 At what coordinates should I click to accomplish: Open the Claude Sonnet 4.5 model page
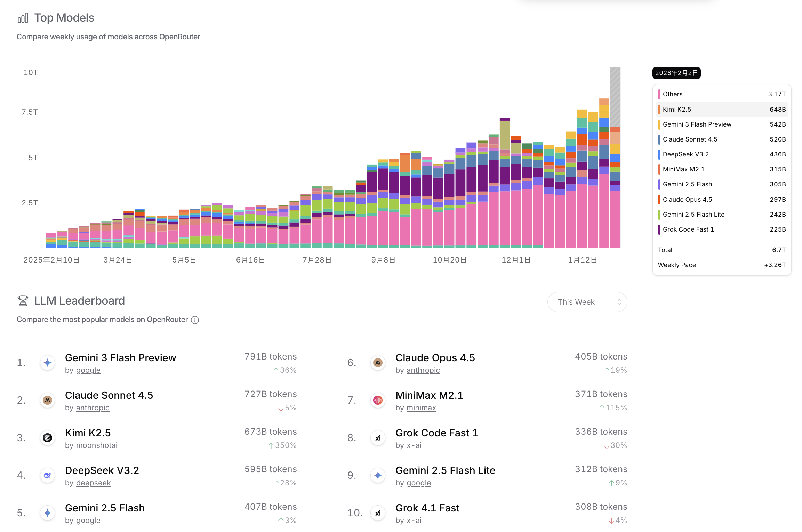pyautogui.click(x=109, y=395)
